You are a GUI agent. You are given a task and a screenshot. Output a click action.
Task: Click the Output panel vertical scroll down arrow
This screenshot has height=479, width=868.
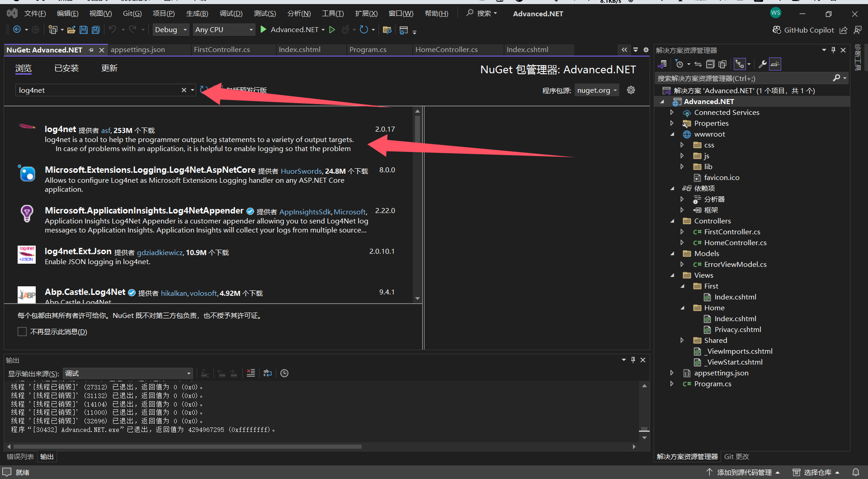pos(644,438)
